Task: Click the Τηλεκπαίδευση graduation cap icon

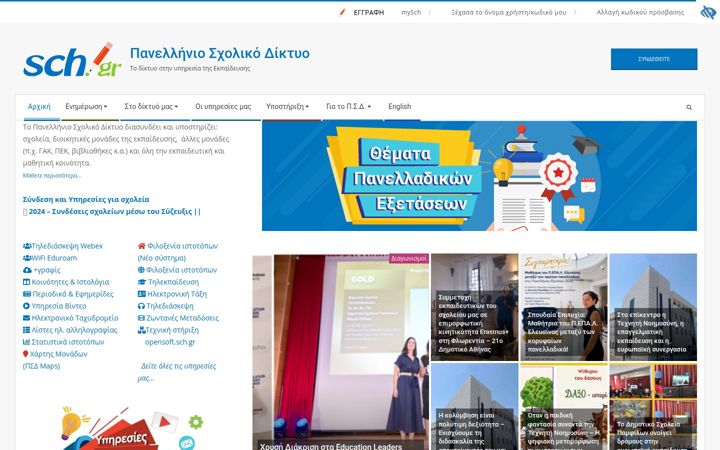Action: [142, 282]
